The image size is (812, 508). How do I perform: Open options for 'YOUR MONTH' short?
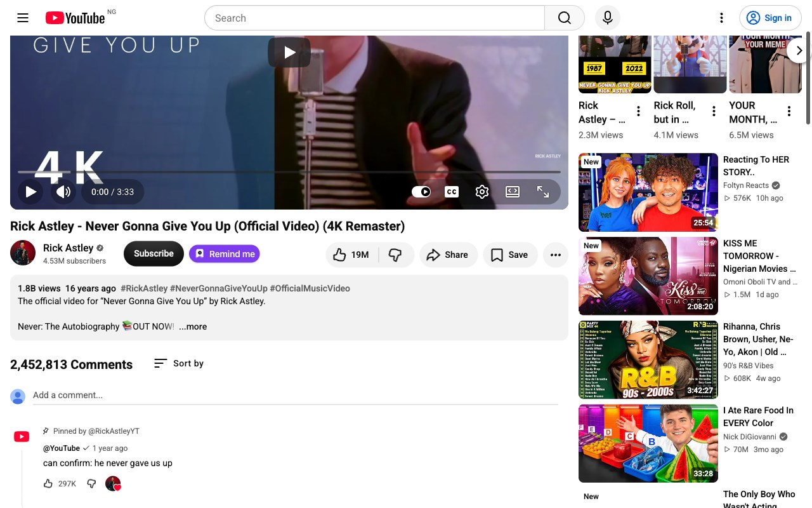[x=789, y=112]
